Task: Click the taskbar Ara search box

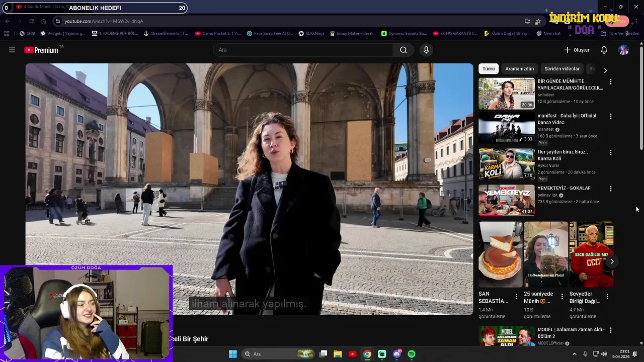Action: (x=279, y=354)
